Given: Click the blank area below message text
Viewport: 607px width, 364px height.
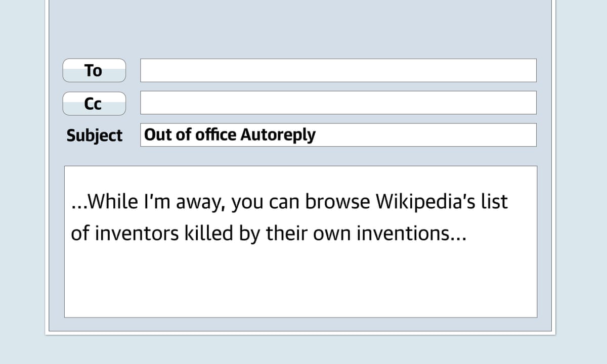Looking at the screenshot, I should (x=300, y=283).
